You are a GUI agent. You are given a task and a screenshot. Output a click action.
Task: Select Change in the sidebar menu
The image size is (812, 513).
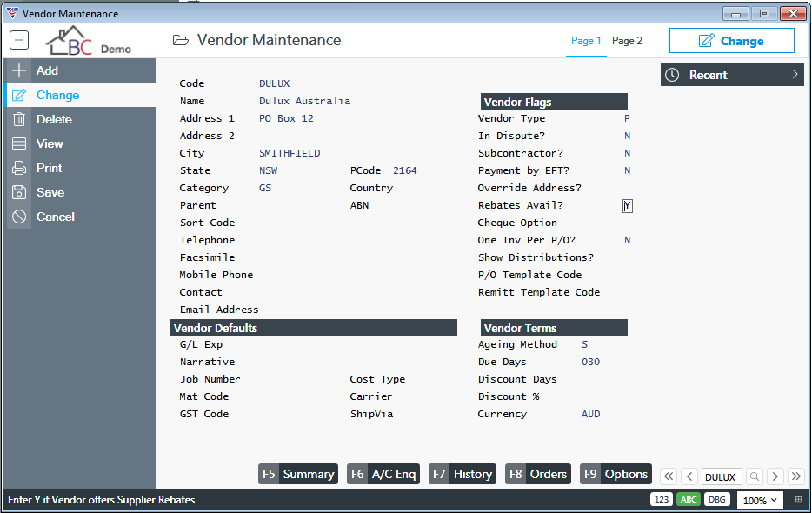click(80, 95)
